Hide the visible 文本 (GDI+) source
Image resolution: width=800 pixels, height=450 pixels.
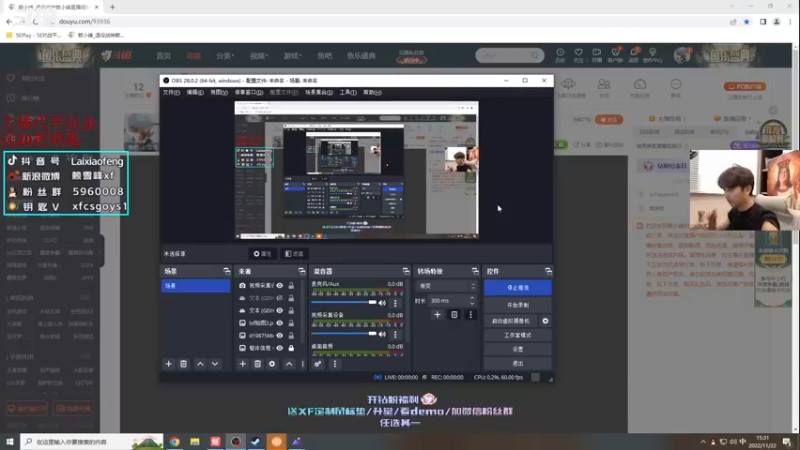(280, 310)
